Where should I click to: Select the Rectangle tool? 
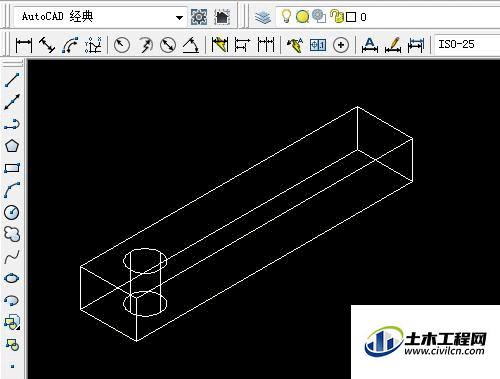[12, 168]
